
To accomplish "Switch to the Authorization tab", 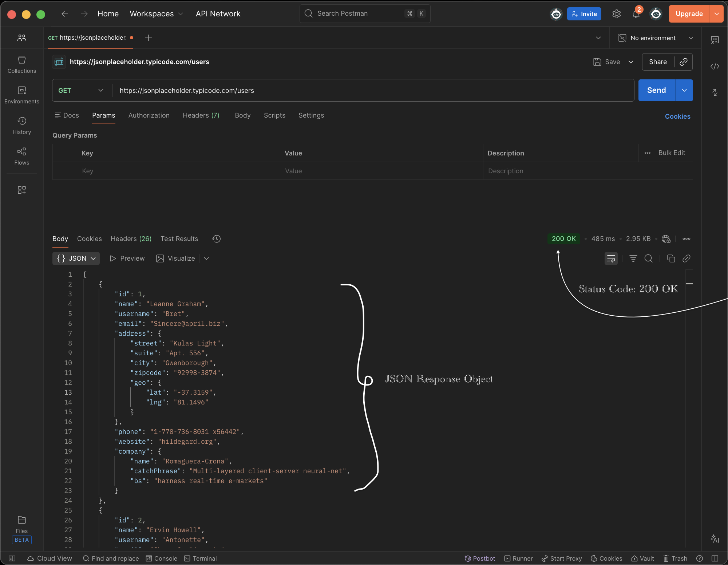I will click(149, 115).
